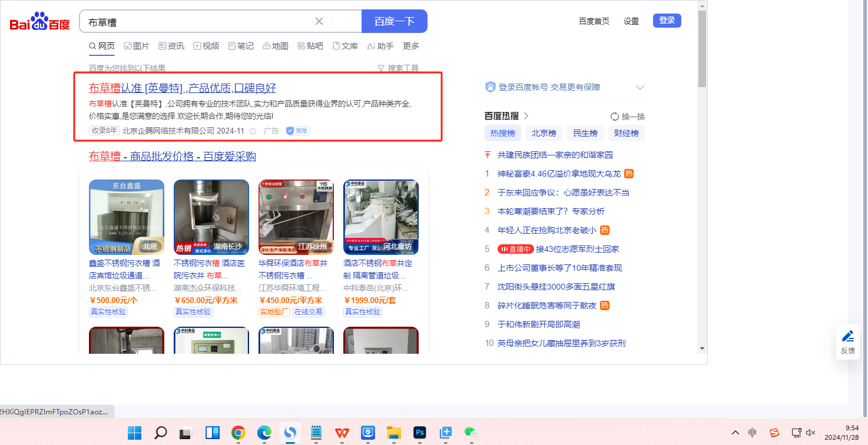
Task: Select the 热搜榜 tab
Action: click(x=503, y=133)
